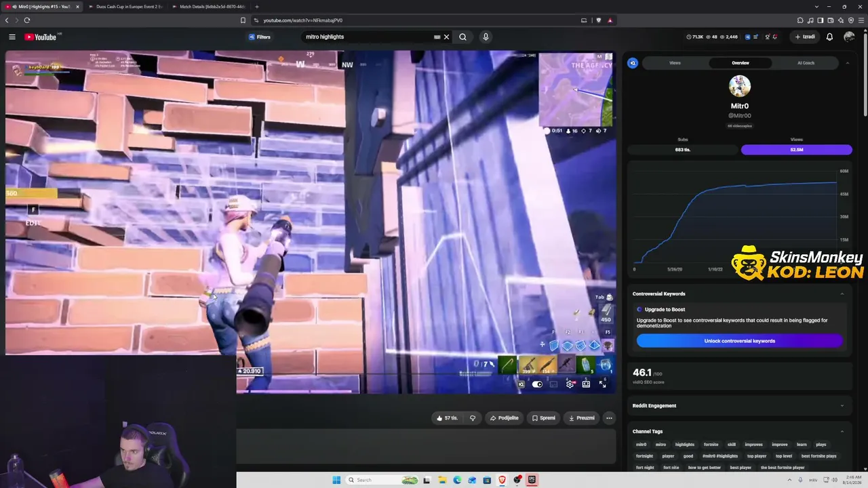Open the Brave Shields icon
This screenshot has height=488, width=868.
pos(598,20)
